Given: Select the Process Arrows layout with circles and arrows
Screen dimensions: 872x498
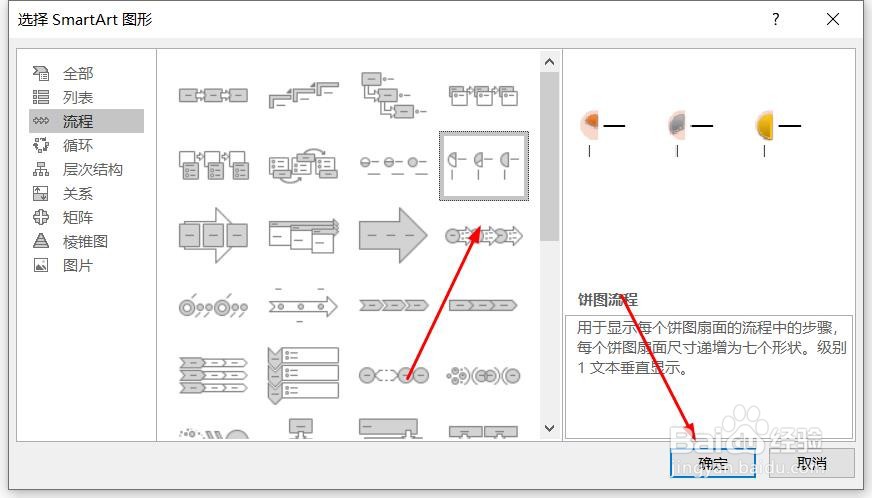Looking at the screenshot, I should [x=483, y=236].
